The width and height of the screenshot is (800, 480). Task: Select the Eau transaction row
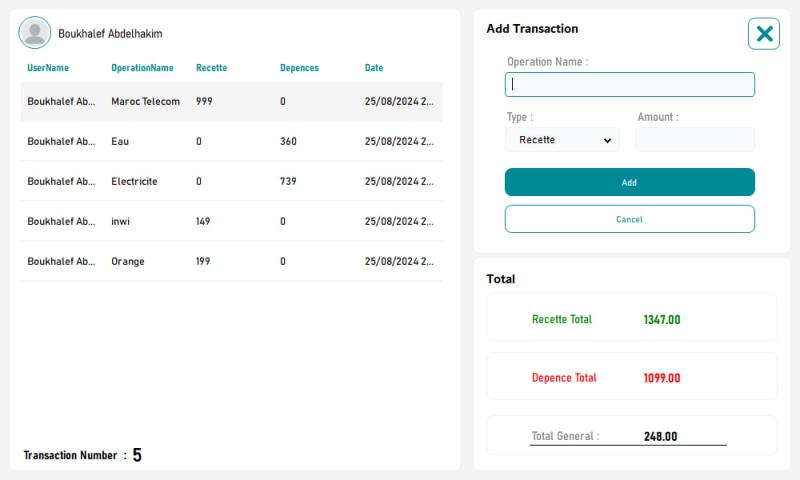pos(232,141)
